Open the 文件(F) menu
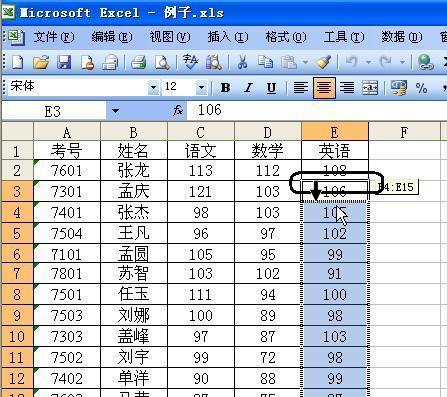Image resolution: width=447 pixels, height=397 pixels. pos(54,37)
